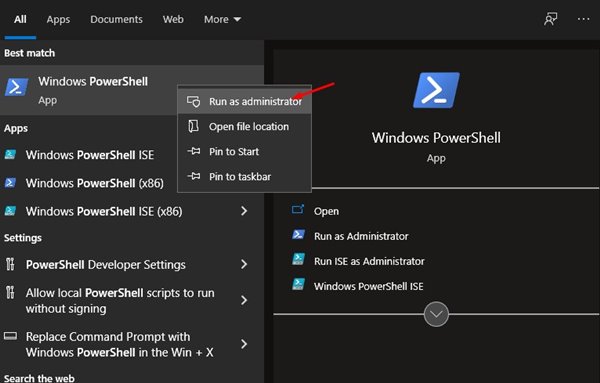Click the Windows PowerShell title in preview pane
Viewport: 600px width, 383px height.
(x=436, y=138)
